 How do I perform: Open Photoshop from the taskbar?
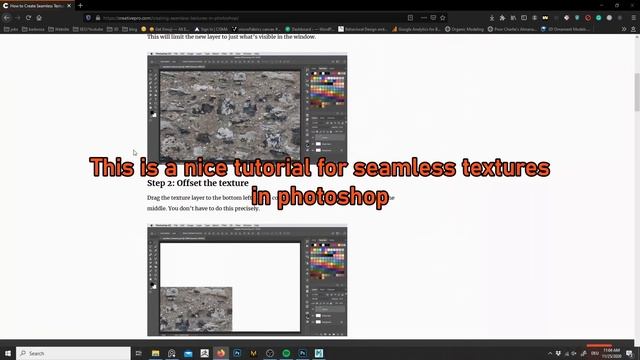point(302,353)
